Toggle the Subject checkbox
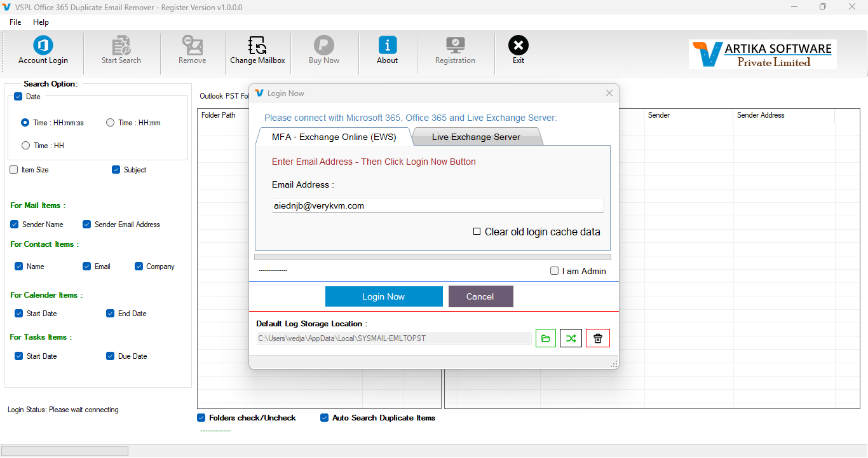The height and width of the screenshot is (458, 868). coord(116,170)
